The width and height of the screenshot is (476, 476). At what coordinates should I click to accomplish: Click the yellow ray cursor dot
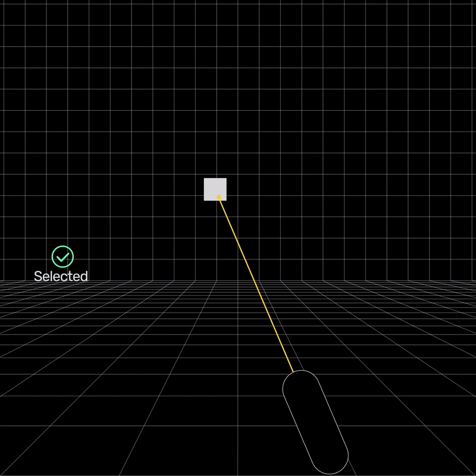pyautogui.click(x=219, y=198)
